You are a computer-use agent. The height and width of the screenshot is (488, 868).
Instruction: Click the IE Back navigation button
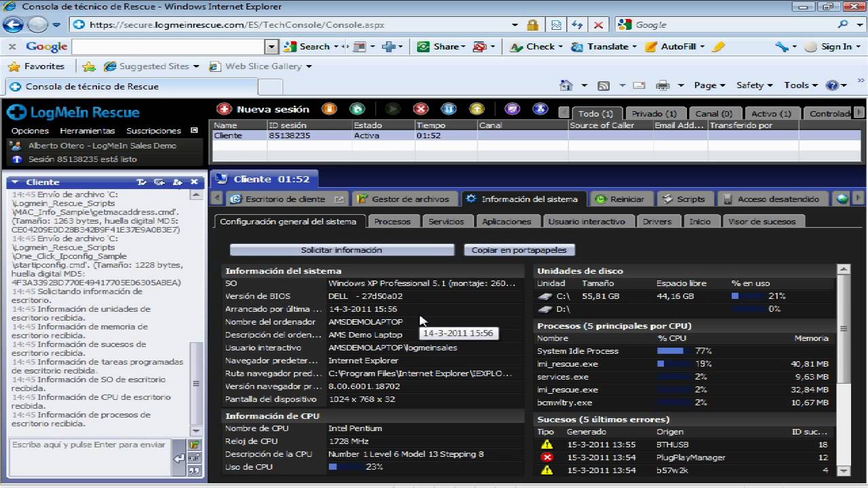click(14, 25)
